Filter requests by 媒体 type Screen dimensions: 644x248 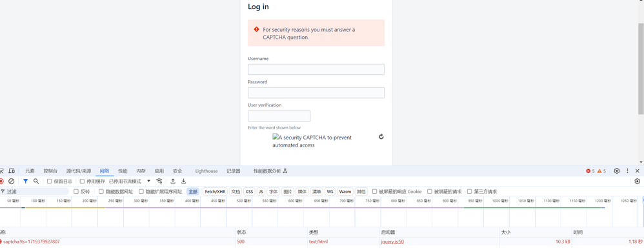tap(302, 192)
